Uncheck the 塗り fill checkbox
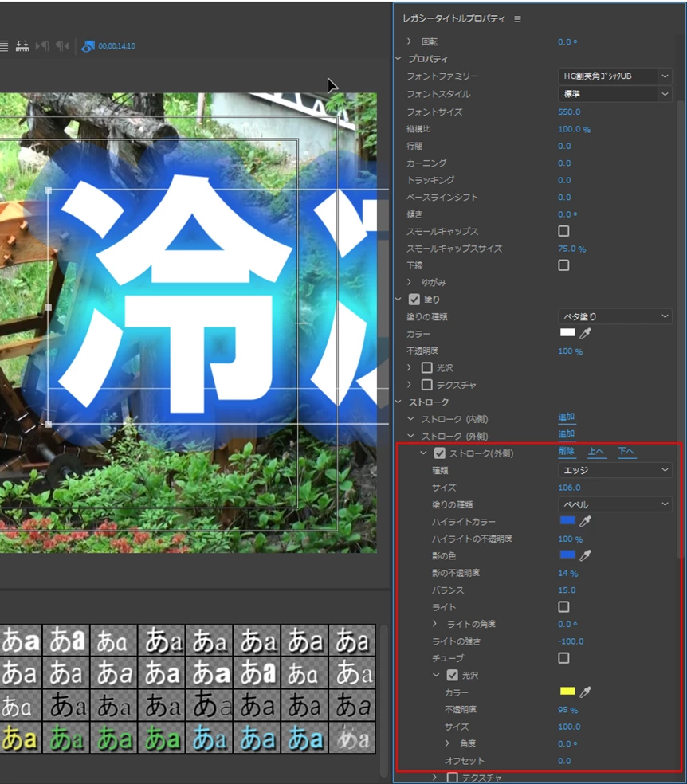687x784 pixels. tap(414, 300)
